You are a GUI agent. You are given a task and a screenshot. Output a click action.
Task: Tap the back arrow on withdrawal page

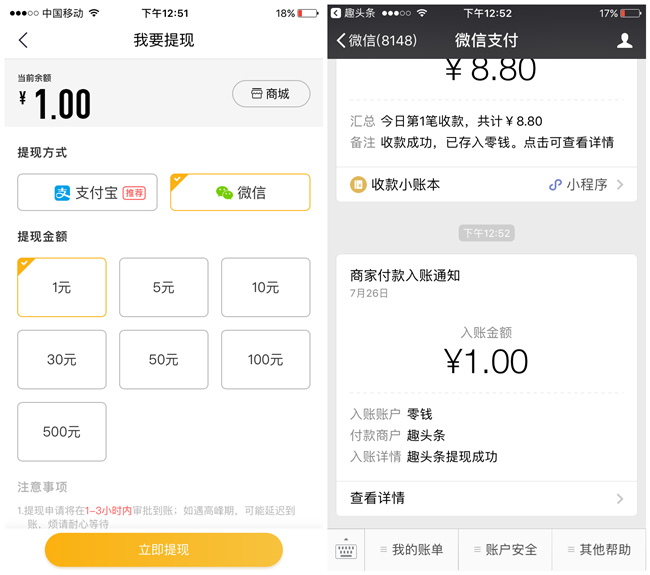tap(24, 41)
